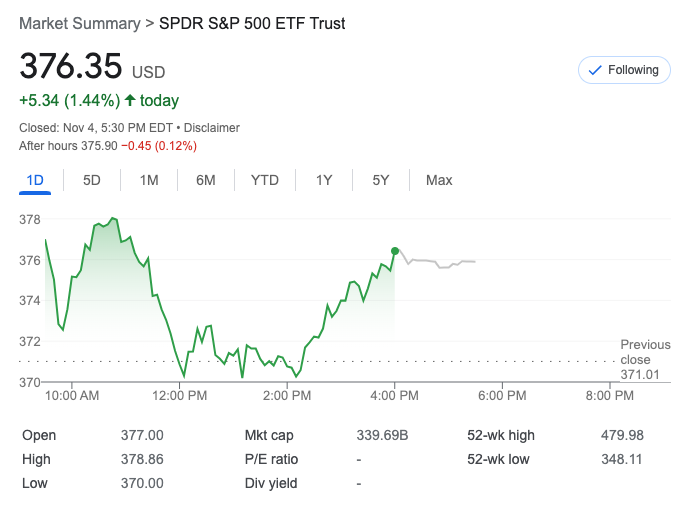689x505 pixels.
Task: Click the Previous close 371.01 label
Action: tap(645, 359)
